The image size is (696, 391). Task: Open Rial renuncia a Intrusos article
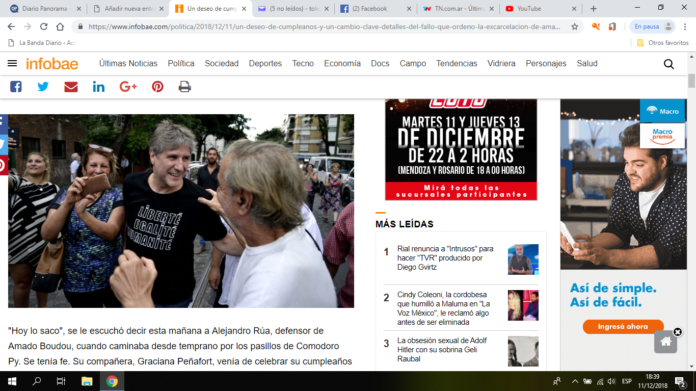pyautogui.click(x=445, y=258)
